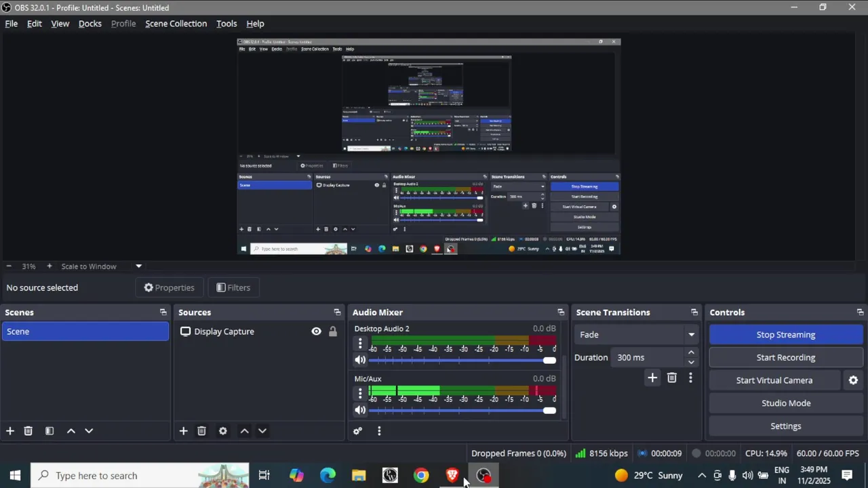Viewport: 868px width, 488px height.
Task: Open Windows Start menu
Action: 15,476
